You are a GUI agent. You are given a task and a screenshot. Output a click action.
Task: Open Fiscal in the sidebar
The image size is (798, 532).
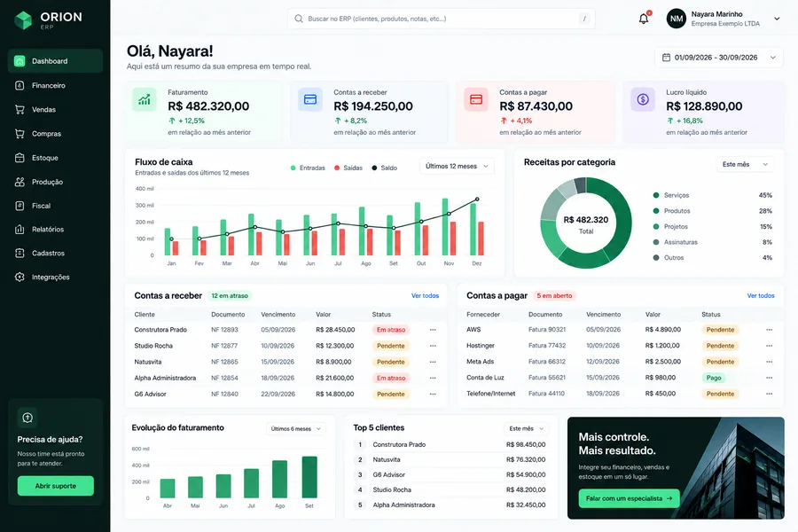(55, 206)
